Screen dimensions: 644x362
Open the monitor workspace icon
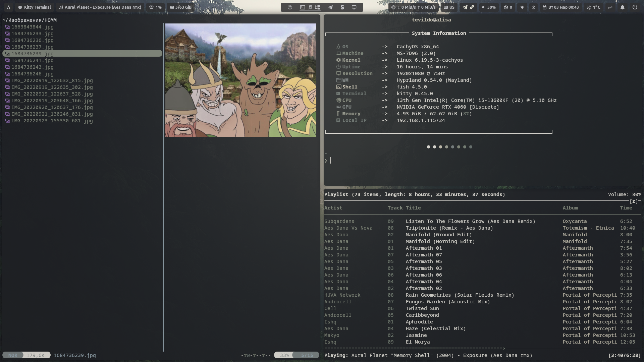point(354,7)
